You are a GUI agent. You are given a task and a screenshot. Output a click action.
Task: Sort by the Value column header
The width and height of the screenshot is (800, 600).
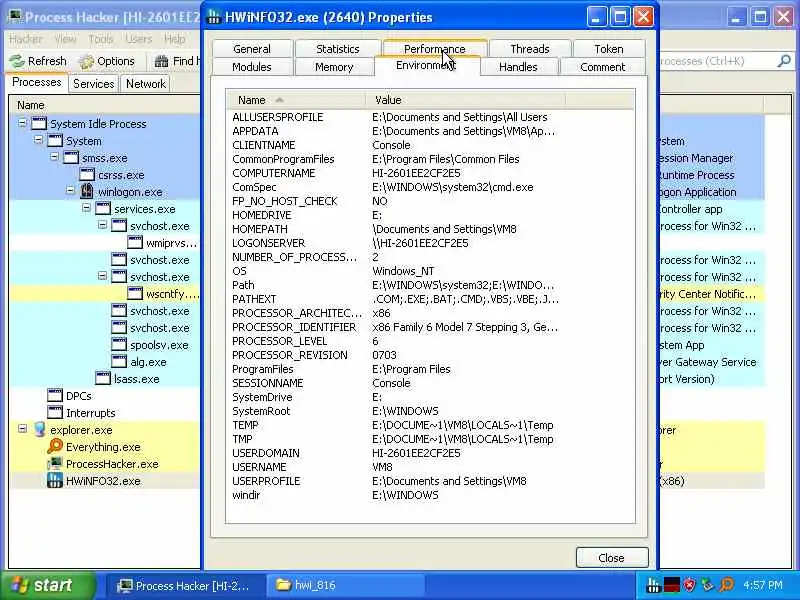pos(465,100)
